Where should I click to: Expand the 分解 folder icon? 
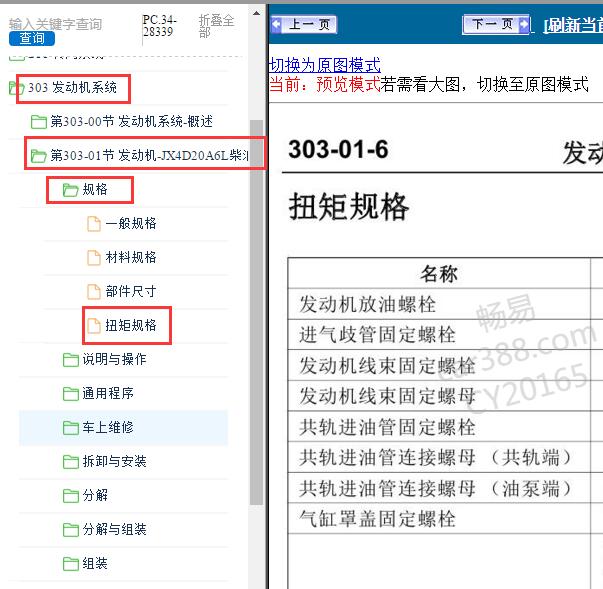[70, 496]
